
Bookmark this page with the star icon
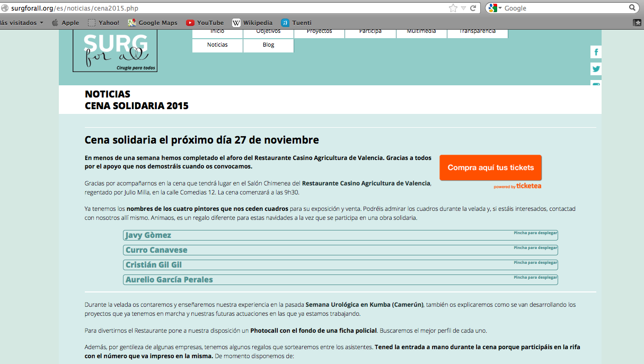point(453,8)
